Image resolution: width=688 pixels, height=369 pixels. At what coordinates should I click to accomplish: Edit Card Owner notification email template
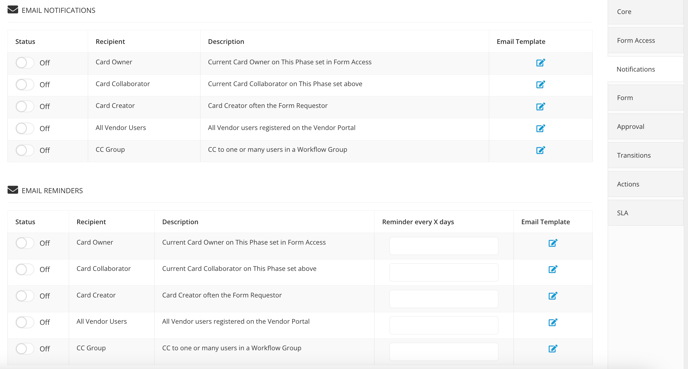[x=540, y=63]
